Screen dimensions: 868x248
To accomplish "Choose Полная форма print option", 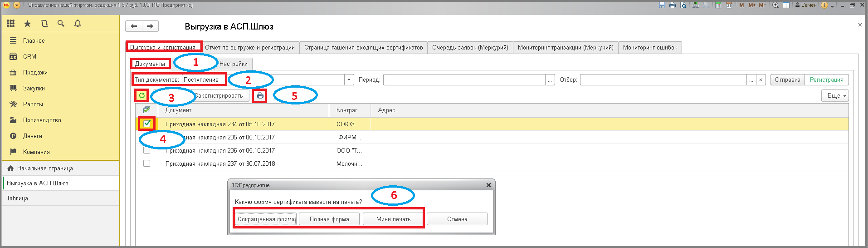I will [x=329, y=219].
